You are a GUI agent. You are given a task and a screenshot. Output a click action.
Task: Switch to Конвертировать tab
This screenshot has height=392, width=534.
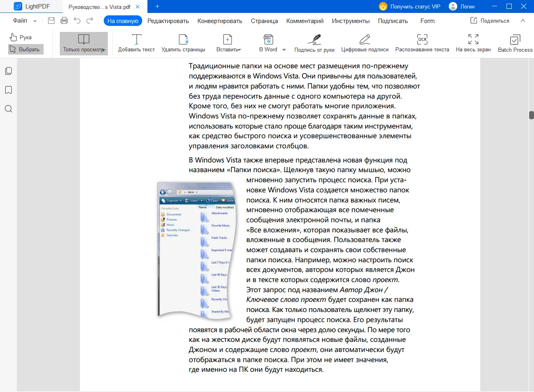(x=220, y=21)
